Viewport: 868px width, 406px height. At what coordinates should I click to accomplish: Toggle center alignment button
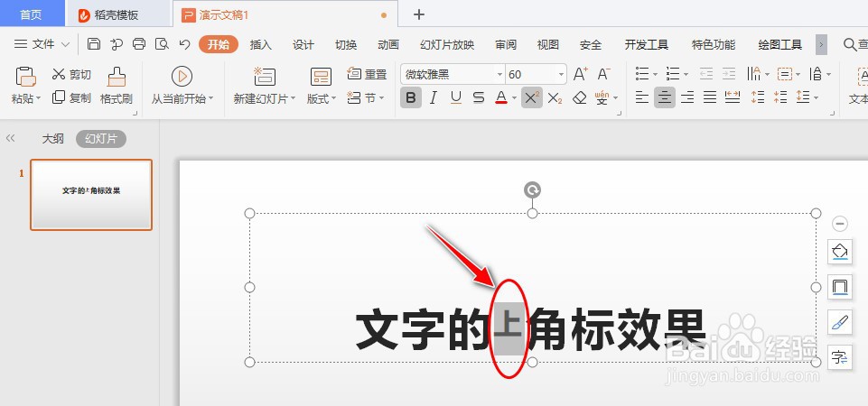(x=664, y=98)
